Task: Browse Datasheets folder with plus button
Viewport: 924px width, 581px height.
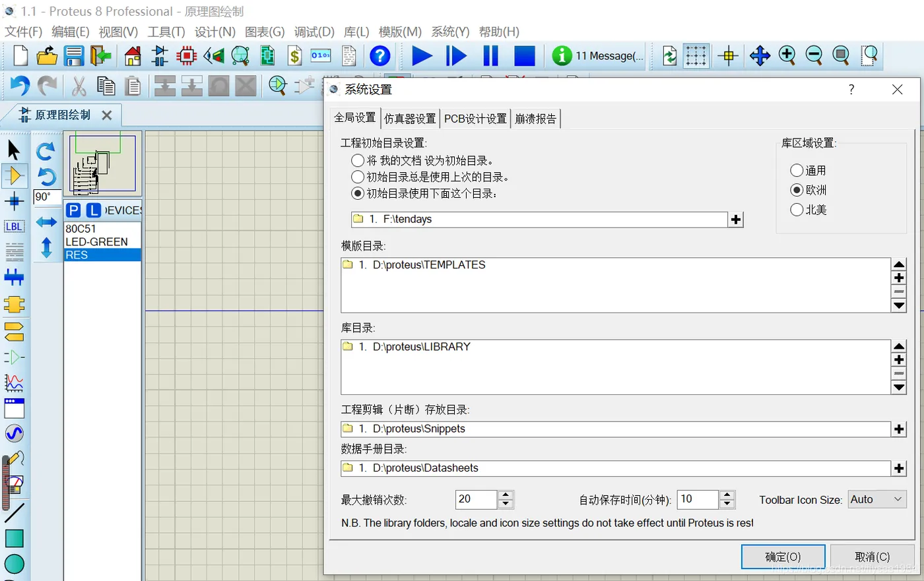Action: click(x=899, y=468)
